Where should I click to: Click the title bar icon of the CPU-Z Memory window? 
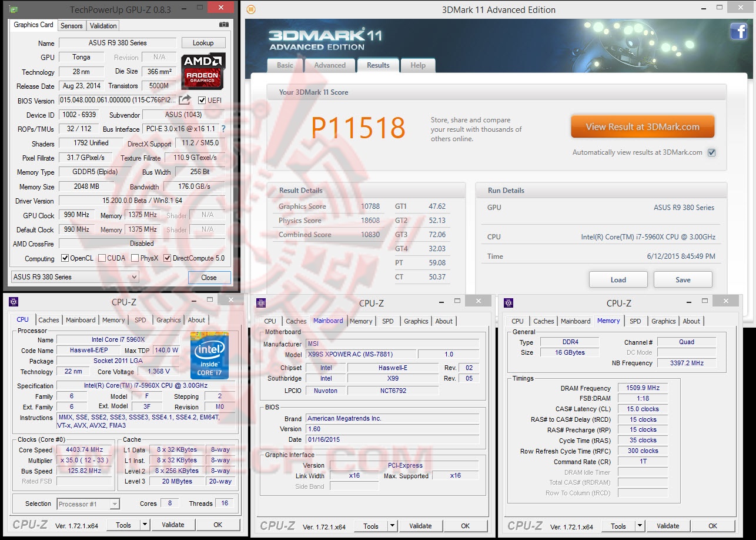509,303
